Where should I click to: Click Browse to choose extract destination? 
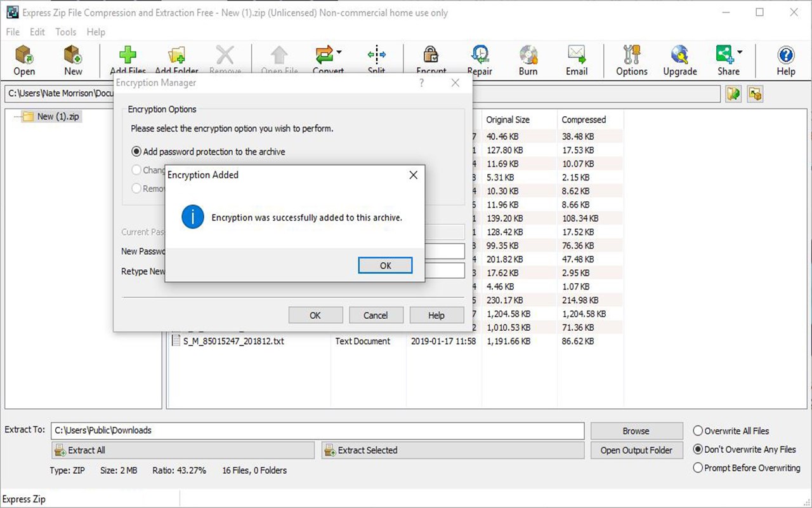click(636, 431)
